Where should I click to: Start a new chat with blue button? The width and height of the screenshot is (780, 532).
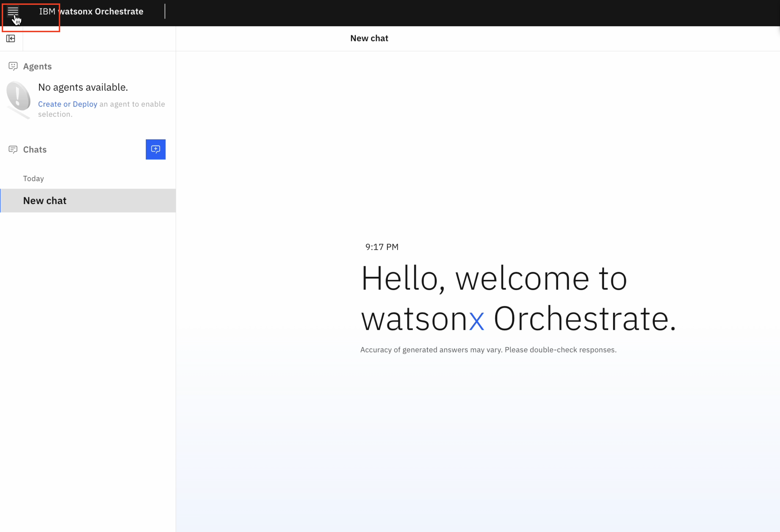tap(155, 149)
